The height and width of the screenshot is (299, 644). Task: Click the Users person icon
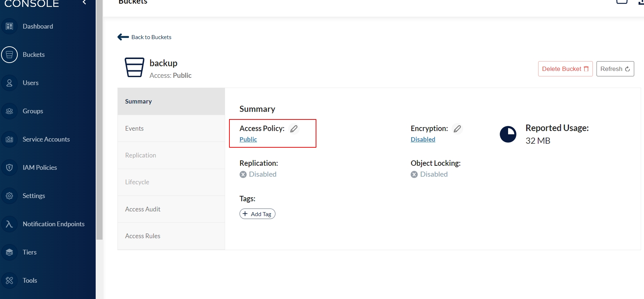(9, 83)
